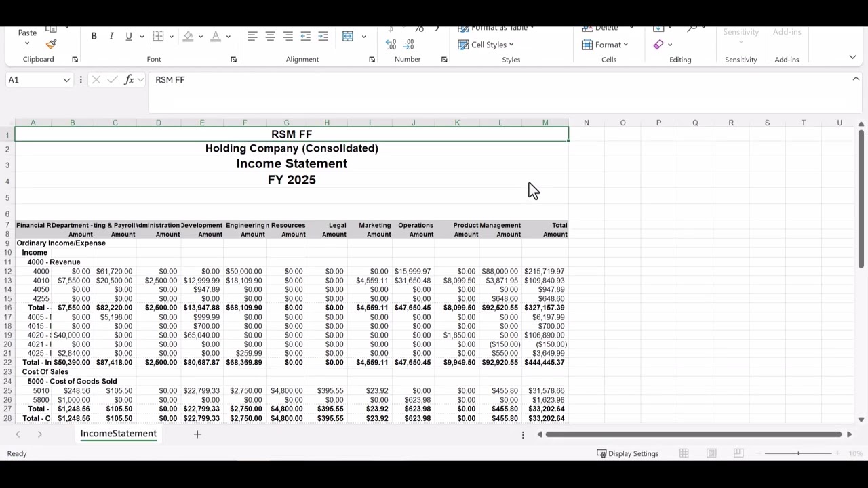Viewport: 868px width, 488px height.
Task: Select the 'FY 2025' cell
Action: click(x=292, y=180)
